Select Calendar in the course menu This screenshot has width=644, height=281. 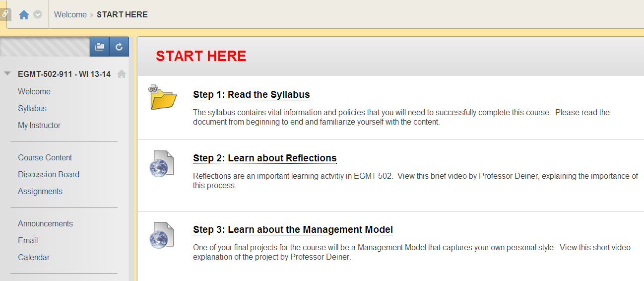[x=34, y=257]
